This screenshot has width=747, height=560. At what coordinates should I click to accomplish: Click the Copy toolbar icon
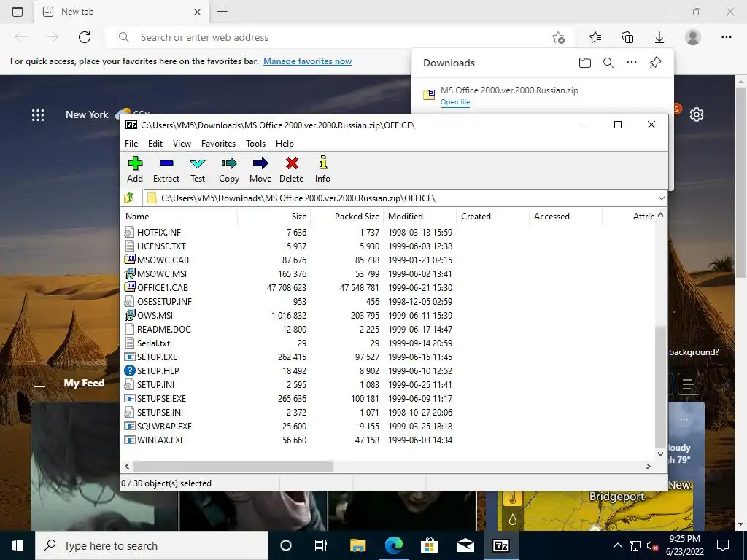coord(228,169)
